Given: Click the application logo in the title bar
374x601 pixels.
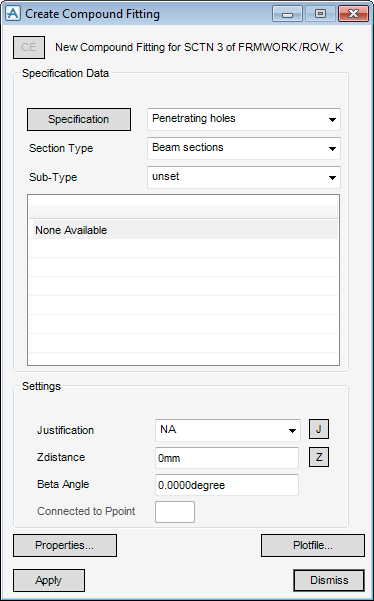Looking at the screenshot, I should (13, 14).
